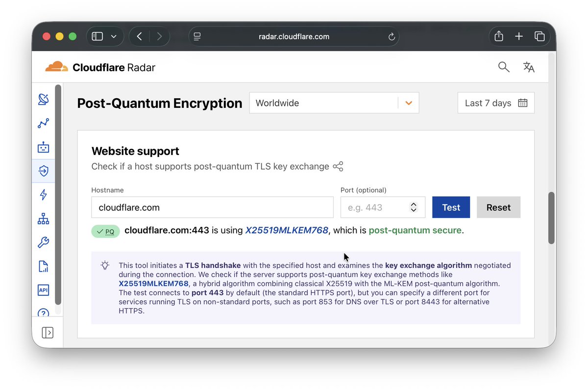The image size is (588, 390).
Task: Click the green PQ badge
Action: click(105, 231)
